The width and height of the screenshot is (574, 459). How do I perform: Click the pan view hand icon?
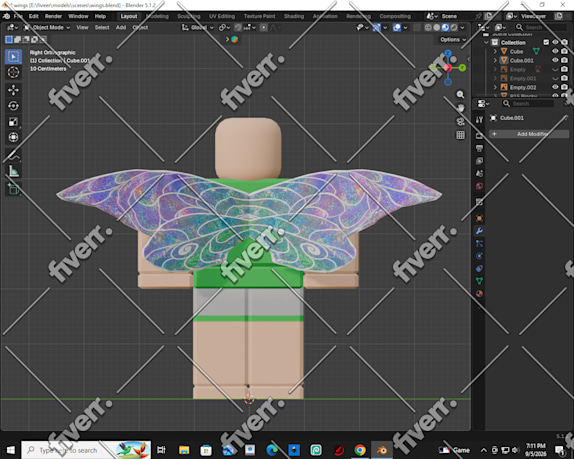point(460,108)
